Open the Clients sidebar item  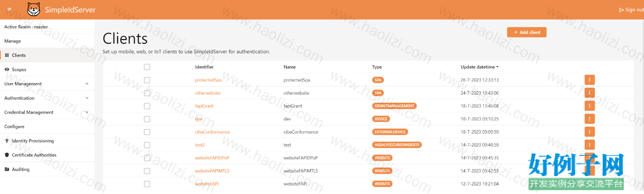pos(47,55)
